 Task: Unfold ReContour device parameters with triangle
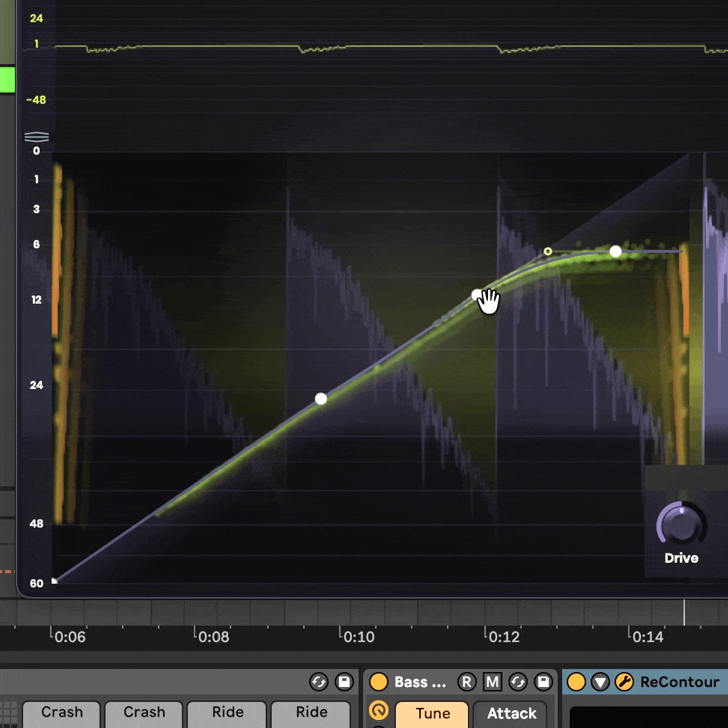(x=600, y=682)
